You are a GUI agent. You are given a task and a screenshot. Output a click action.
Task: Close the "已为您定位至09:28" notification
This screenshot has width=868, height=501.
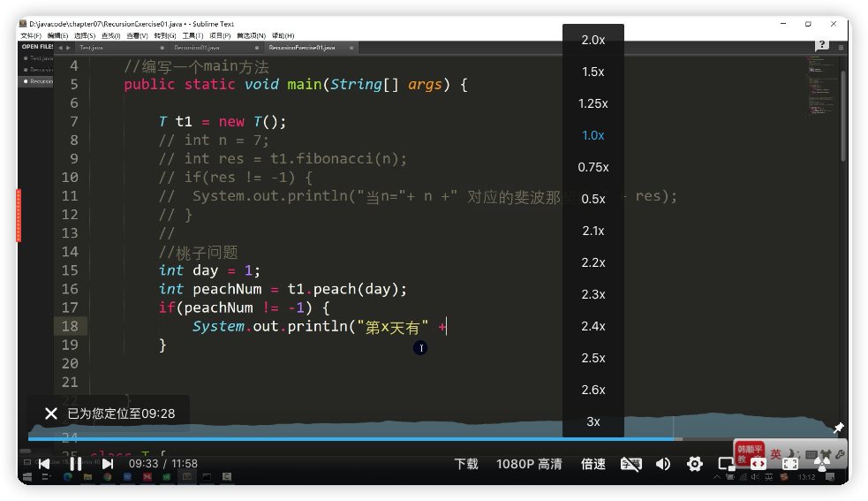tap(51, 414)
